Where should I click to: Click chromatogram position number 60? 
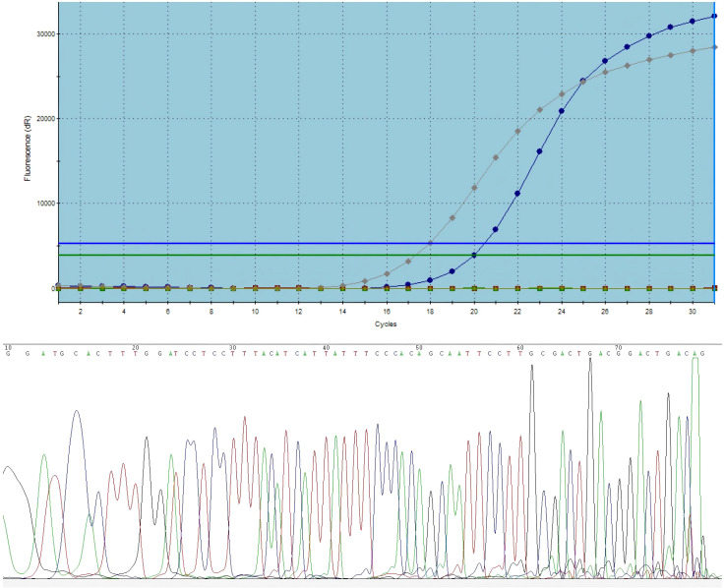[520, 347]
